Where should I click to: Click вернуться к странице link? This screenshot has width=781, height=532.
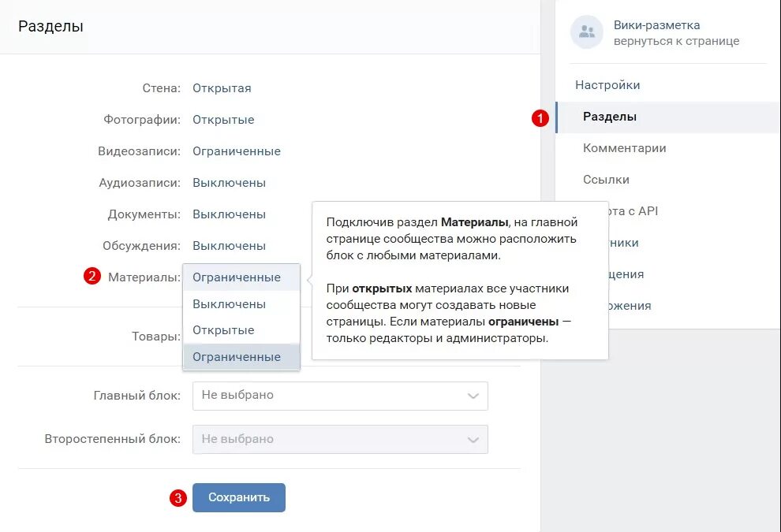point(676,41)
